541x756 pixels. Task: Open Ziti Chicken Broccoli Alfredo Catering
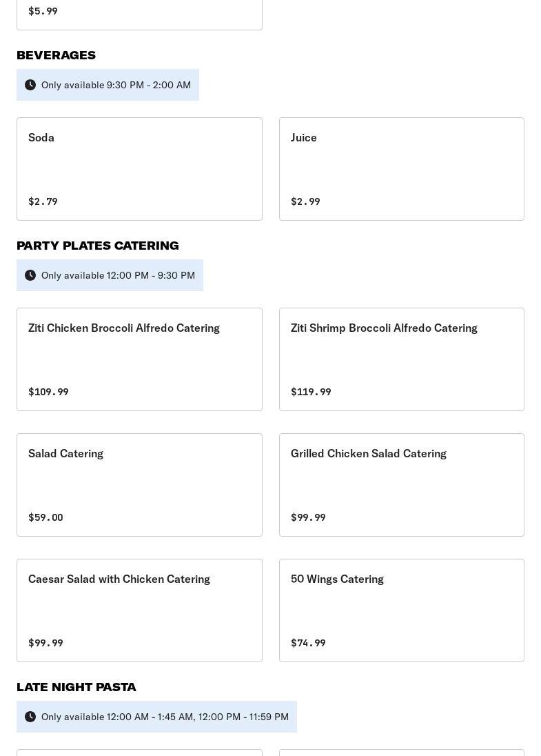point(140,359)
